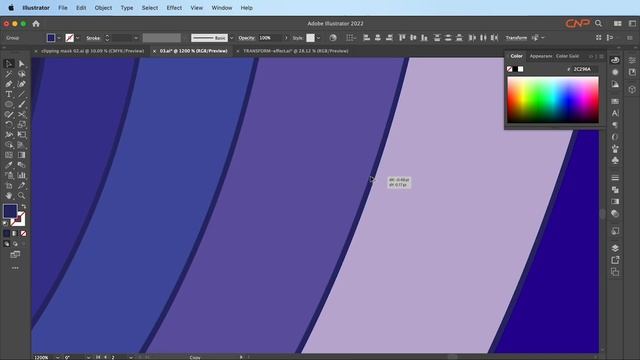Pick a color from the spectrum ramp
640x360 pixels.
coord(553,100)
